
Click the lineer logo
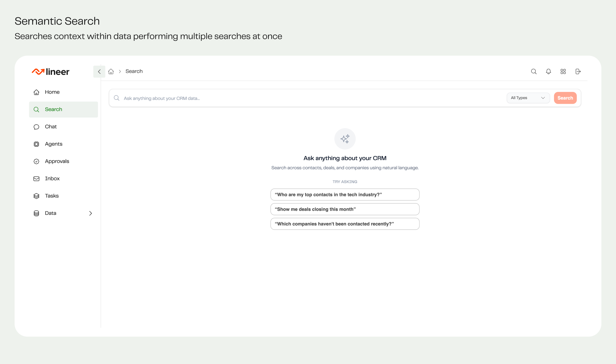(x=51, y=72)
